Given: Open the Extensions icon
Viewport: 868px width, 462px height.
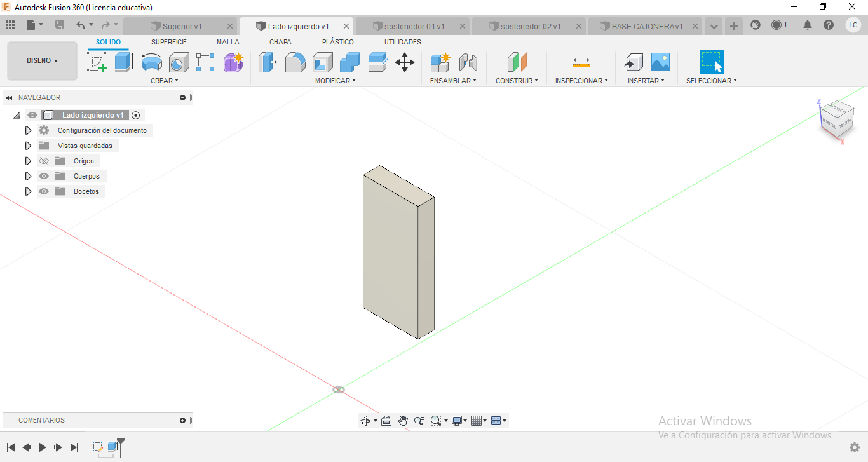Looking at the screenshot, I should tap(756, 25).
